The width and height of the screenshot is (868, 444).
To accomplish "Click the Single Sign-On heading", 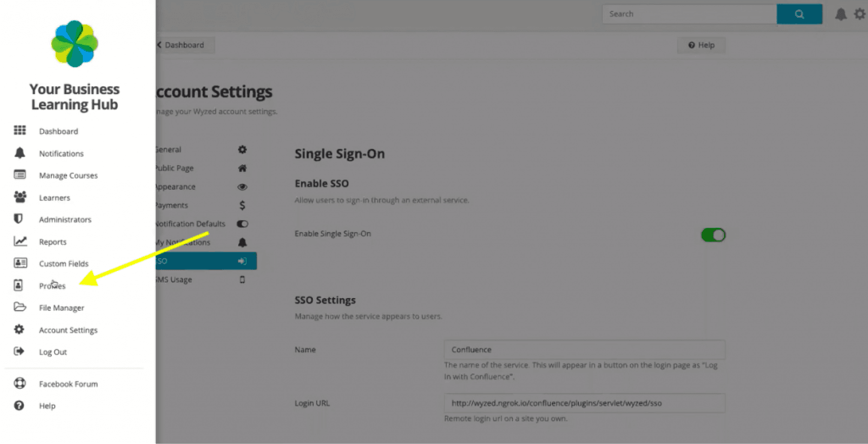I will (x=339, y=154).
